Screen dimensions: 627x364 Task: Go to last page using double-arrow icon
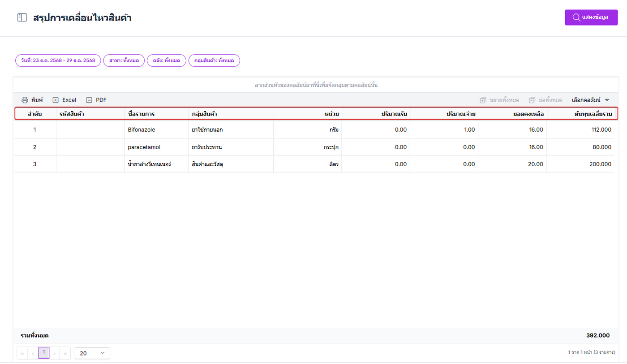(65, 353)
